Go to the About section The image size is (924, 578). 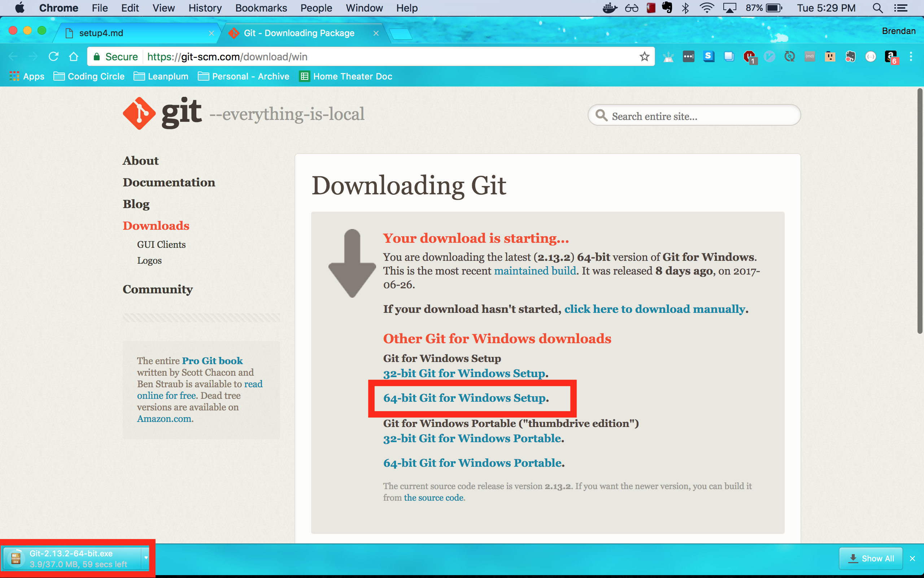point(140,160)
